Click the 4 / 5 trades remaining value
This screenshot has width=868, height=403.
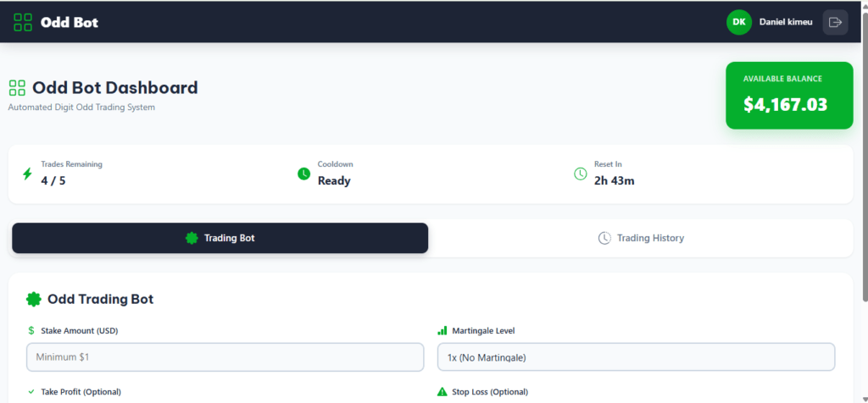pyautogui.click(x=53, y=180)
